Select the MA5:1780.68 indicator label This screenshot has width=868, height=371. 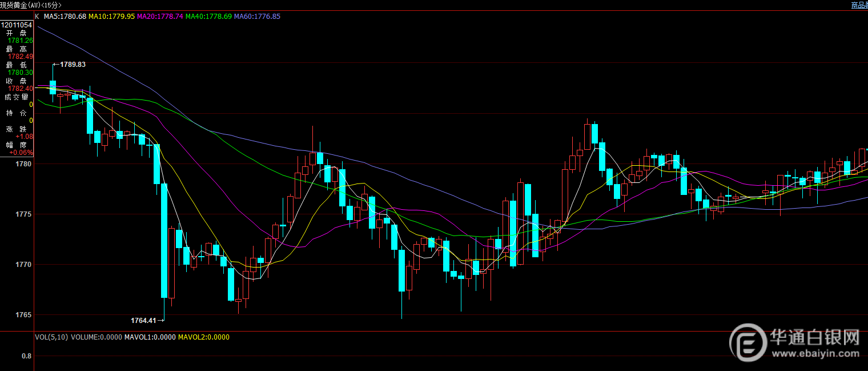(x=65, y=17)
